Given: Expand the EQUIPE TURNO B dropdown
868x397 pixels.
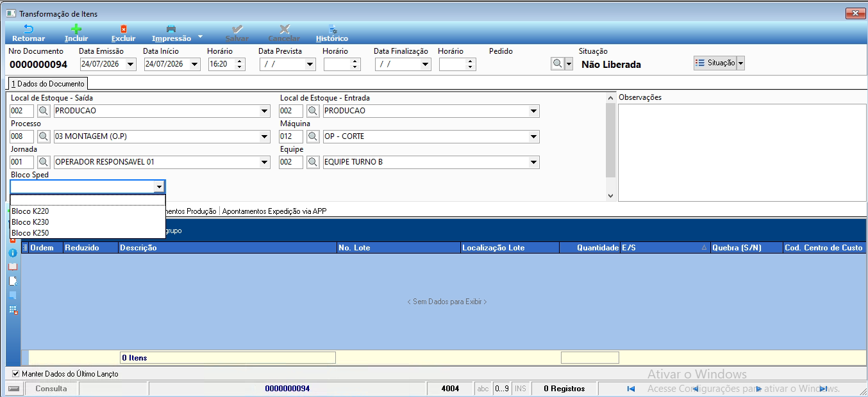Looking at the screenshot, I should [534, 162].
